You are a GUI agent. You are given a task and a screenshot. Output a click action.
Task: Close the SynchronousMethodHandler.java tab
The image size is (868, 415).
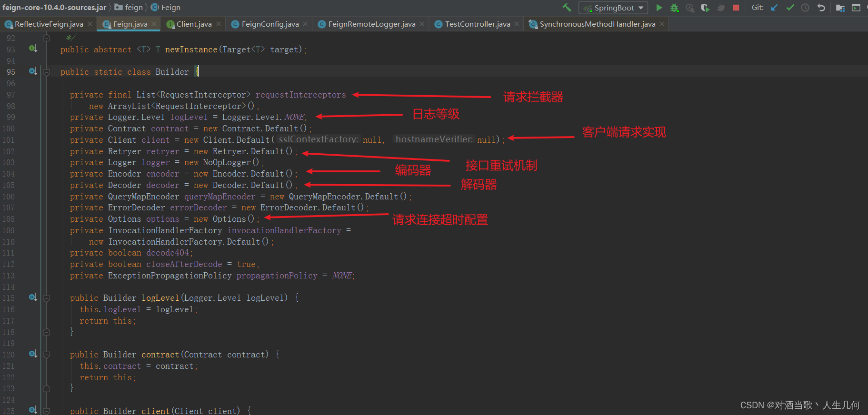coord(662,24)
